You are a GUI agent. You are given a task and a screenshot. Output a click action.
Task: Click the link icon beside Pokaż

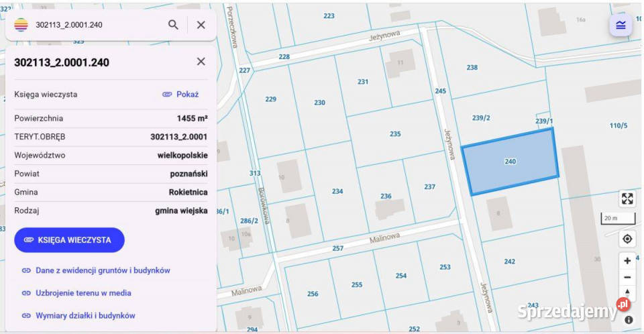[167, 95]
